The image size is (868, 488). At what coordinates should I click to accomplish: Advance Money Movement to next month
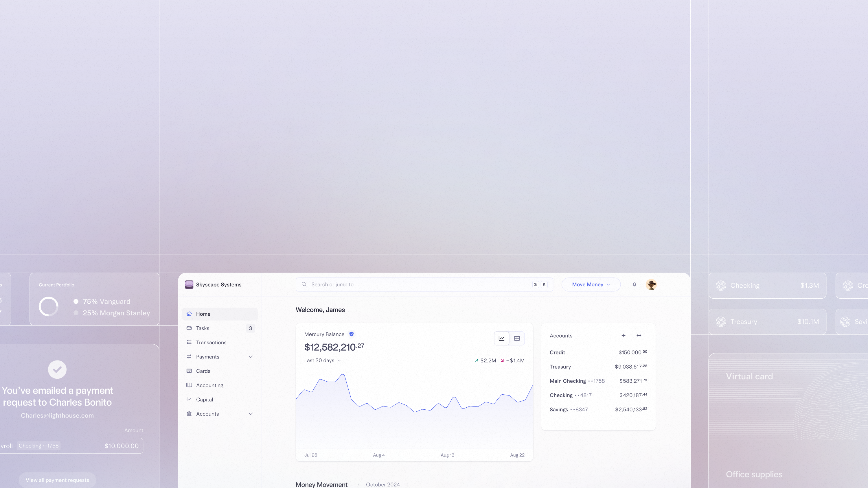tap(407, 484)
